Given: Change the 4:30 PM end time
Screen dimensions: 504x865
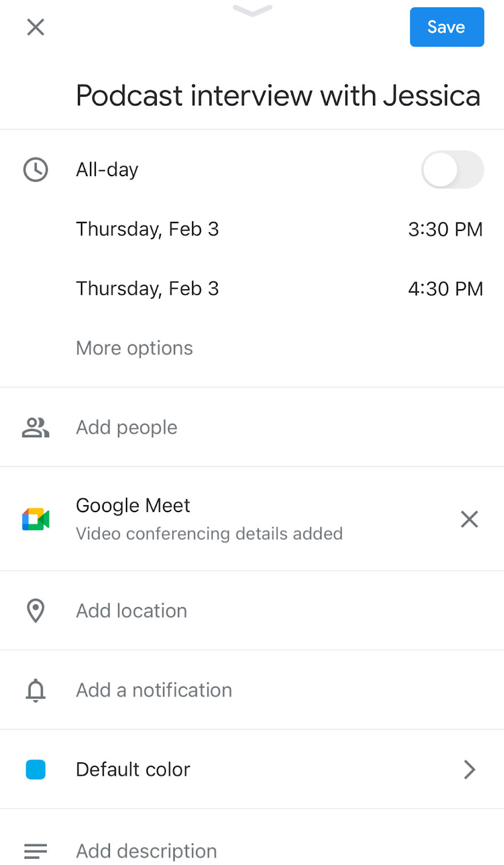Looking at the screenshot, I should click(445, 289).
